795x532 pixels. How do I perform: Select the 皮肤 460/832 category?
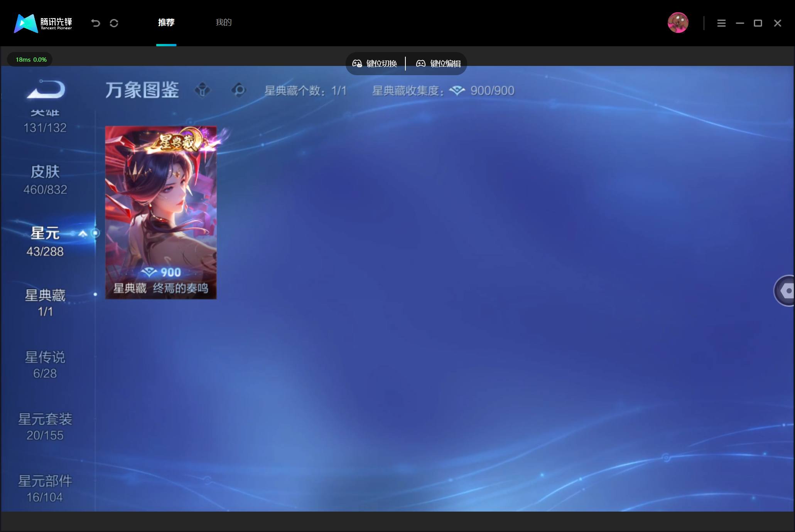pyautogui.click(x=45, y=180)
